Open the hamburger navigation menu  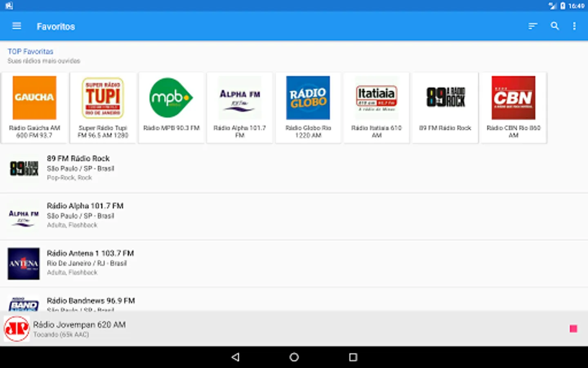click(x=17, y=26)
